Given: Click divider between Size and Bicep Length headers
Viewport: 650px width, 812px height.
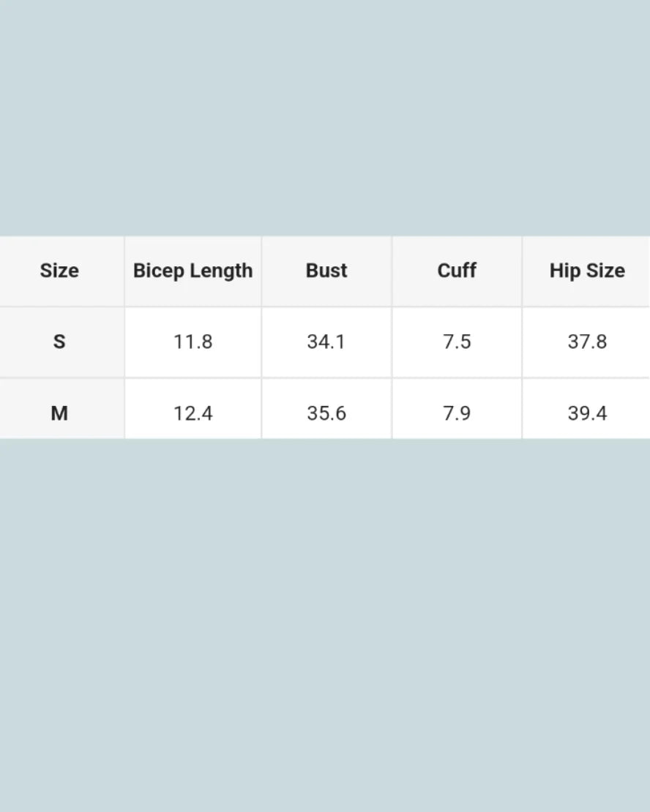Looking at the screenshot, I should pyautogui.click(x=124, y=271).
